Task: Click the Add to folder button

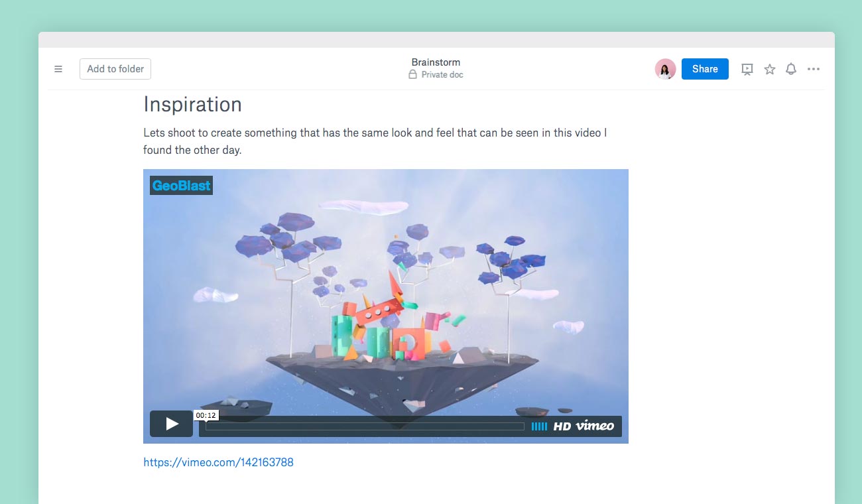Action: [x=115, y=69]
